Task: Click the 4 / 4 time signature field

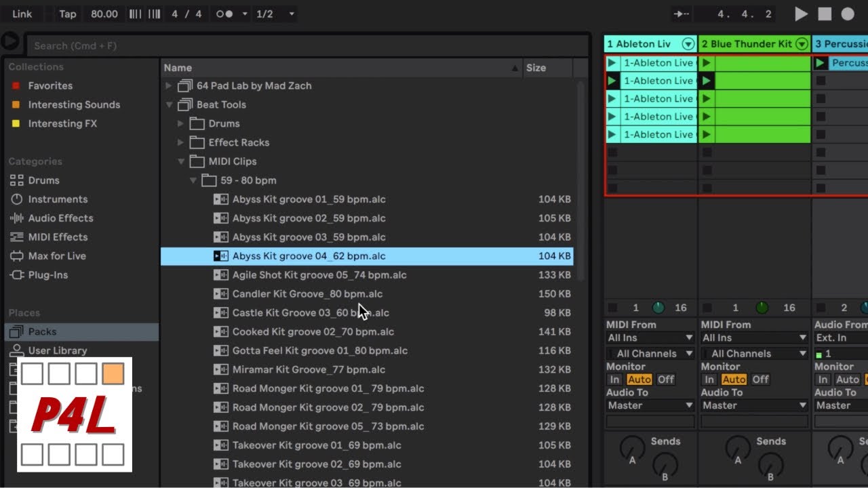Action: click(186, 14)
